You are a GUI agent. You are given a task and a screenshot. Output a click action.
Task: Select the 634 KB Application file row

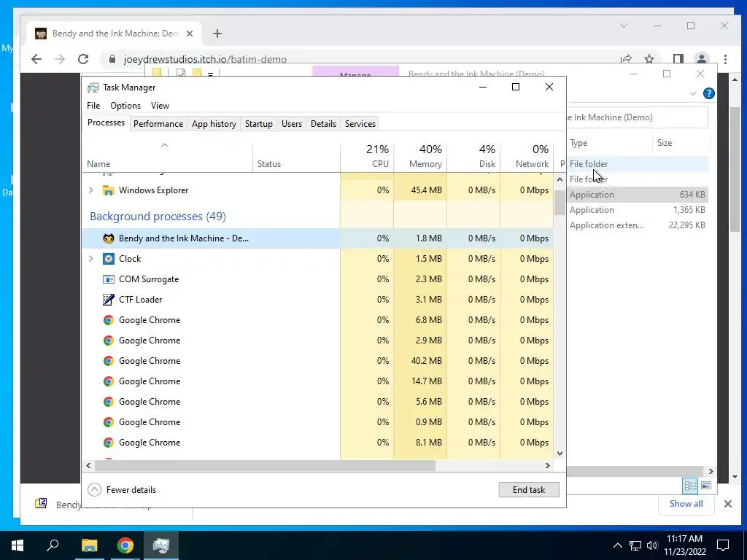click(638, 195)
